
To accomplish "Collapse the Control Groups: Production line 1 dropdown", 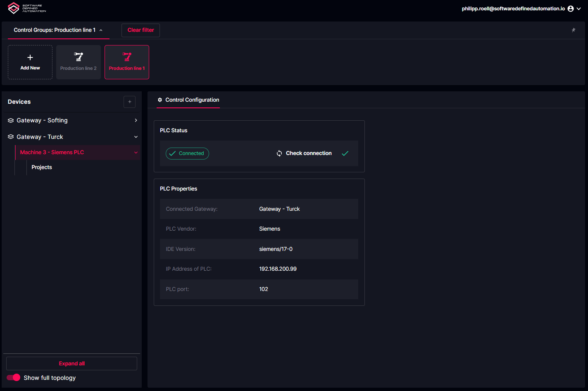I will pos(58,30).
